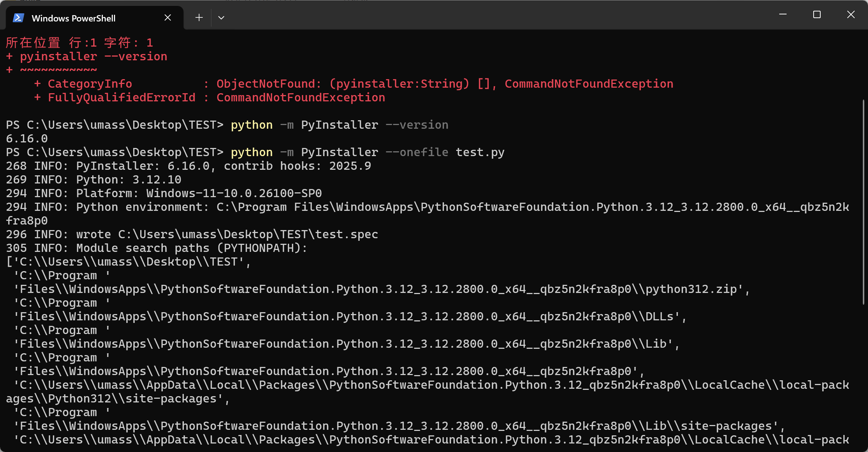Click the 6.16.0 version output line
This screenshot has width=868, height=452.
click(x=27, y=139)
